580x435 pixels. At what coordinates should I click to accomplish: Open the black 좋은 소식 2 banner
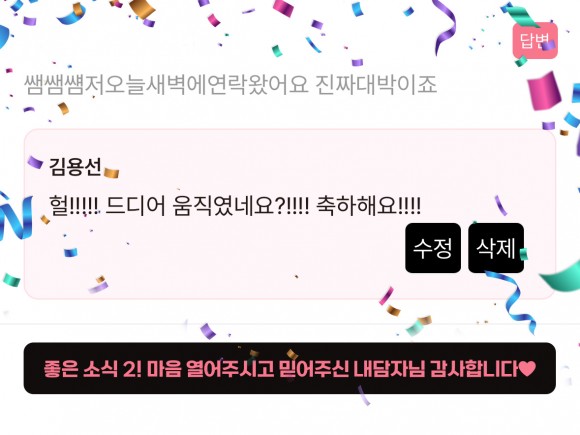[290, 368]
